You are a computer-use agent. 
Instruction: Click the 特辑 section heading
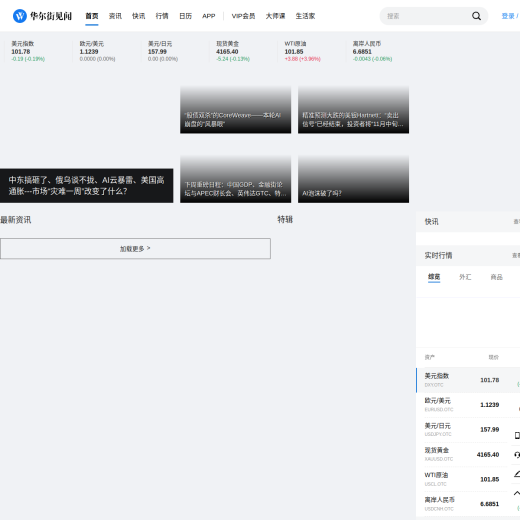[x=285, y=220]
